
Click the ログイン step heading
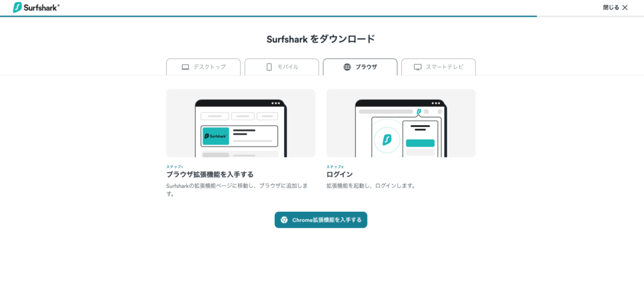(x=339, y=175)
